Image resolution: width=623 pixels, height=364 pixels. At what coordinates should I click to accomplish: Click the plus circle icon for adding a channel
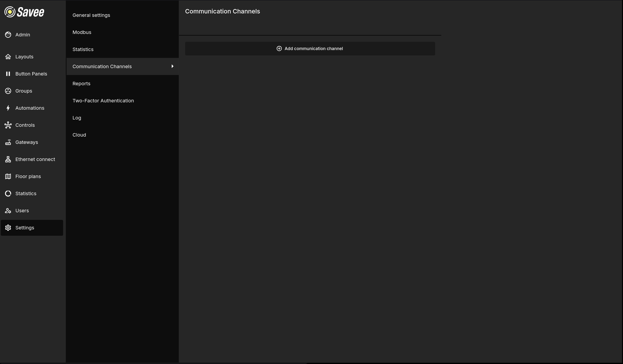pos(279,49)
